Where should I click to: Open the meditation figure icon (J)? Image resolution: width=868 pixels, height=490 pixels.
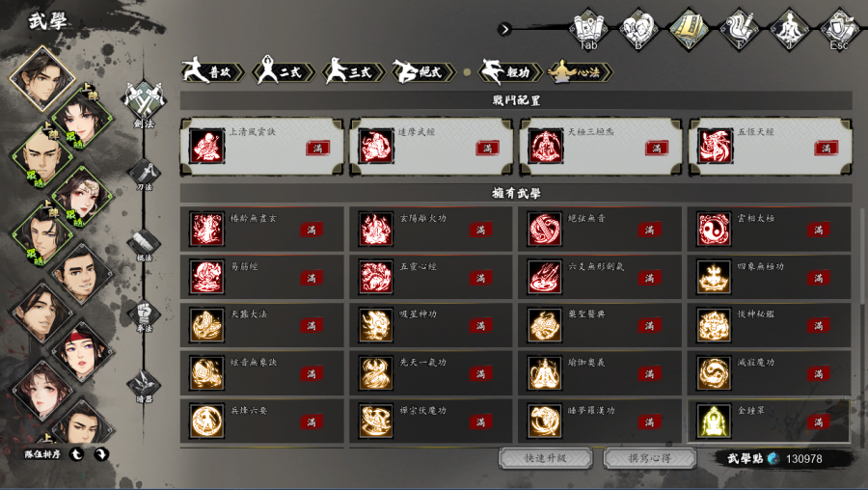click(x=789, y=29)
